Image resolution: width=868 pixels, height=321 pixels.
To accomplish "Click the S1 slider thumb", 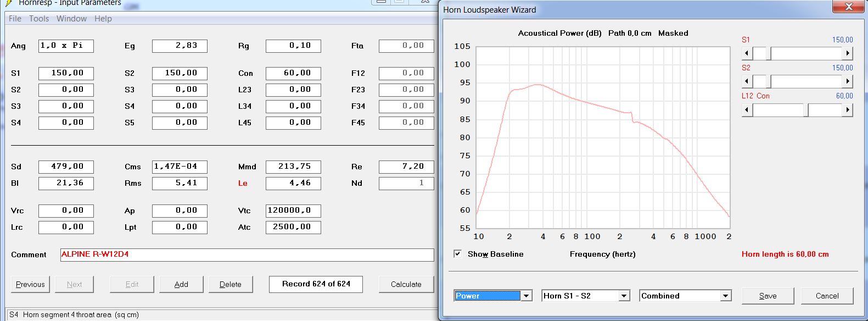I will point(769,53).
